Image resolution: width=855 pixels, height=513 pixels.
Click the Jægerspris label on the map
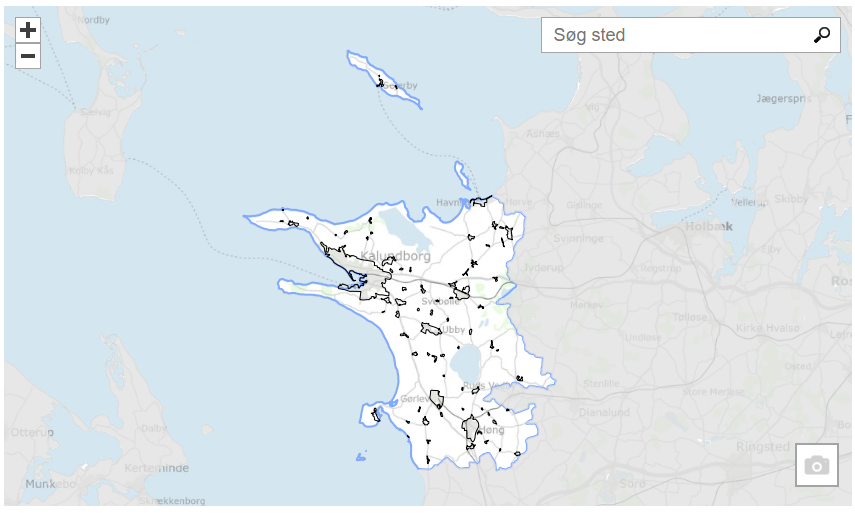(x=783, y=99)
